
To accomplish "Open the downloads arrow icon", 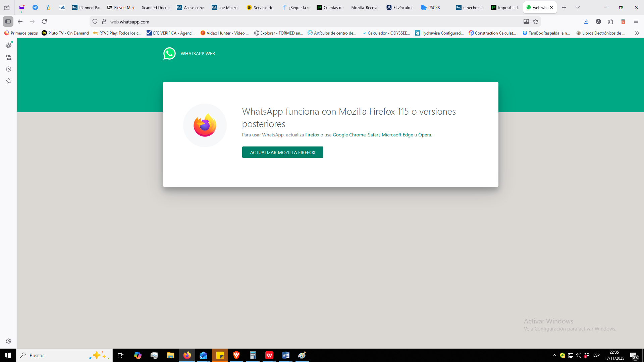I will point(586,21).
